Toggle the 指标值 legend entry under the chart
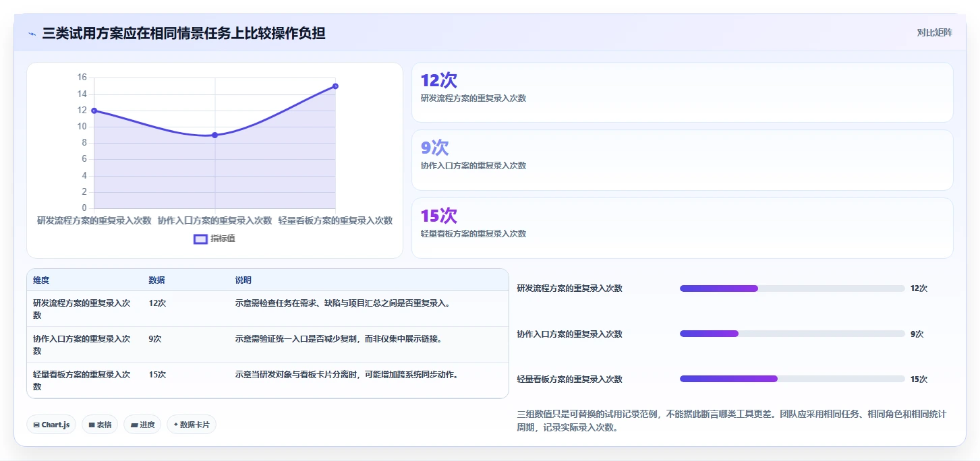The width and height of the screenshot is (980, 461). tap(214, 239)
